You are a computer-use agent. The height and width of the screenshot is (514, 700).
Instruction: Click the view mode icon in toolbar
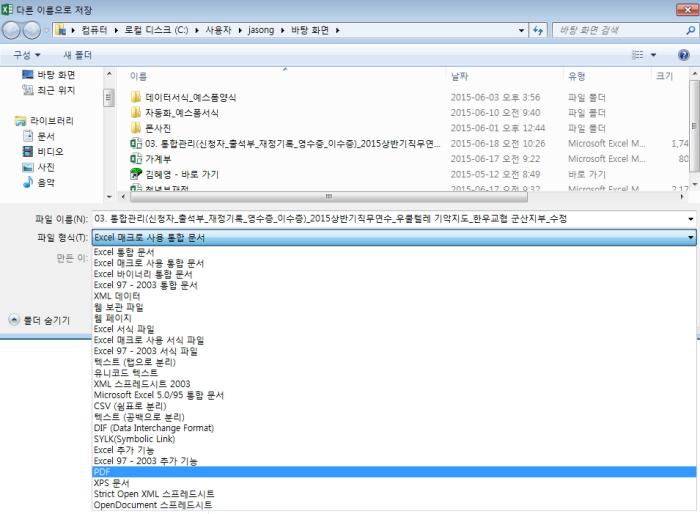point(638,55)
